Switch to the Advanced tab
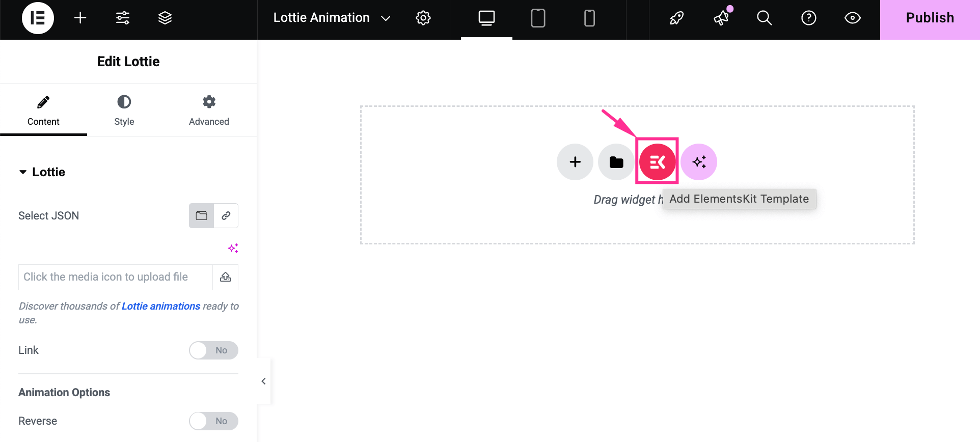980x442 pixels. pos(209,110)
